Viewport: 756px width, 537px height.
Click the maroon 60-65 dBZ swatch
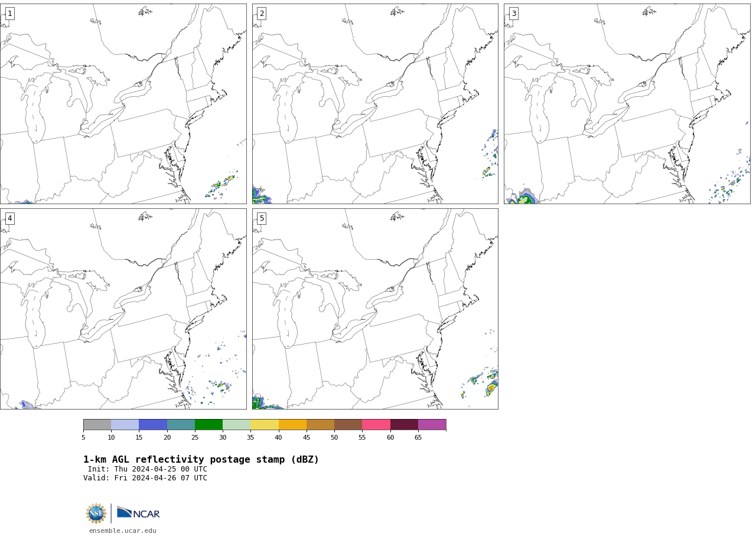coord(404,425)
